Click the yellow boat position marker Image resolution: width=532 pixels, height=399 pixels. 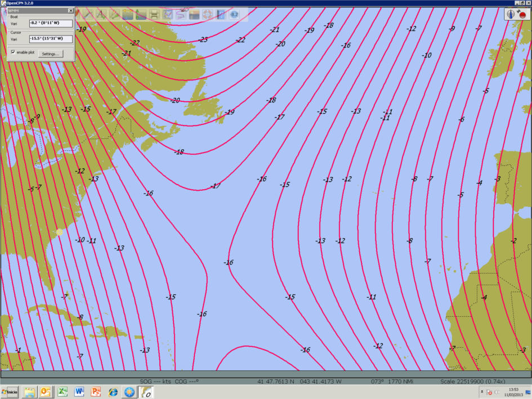point(59,232)
